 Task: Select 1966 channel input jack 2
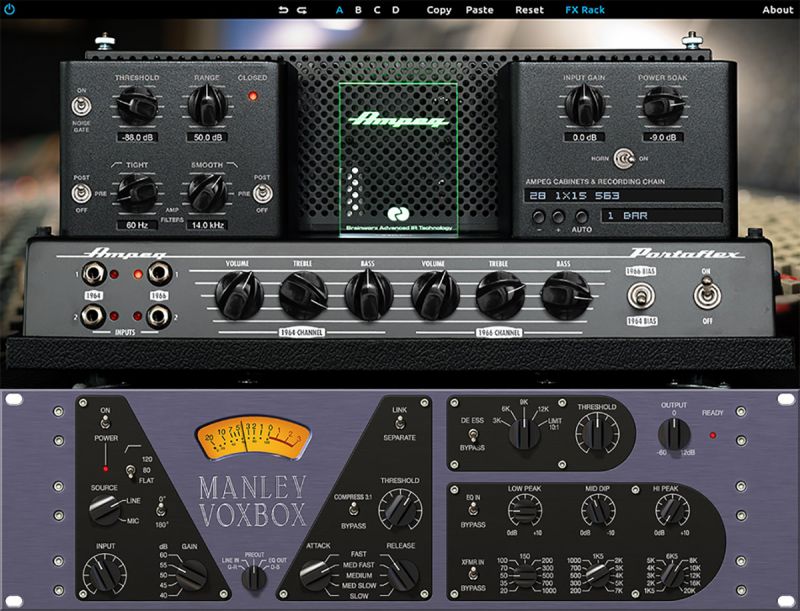[x=158, y=316]
